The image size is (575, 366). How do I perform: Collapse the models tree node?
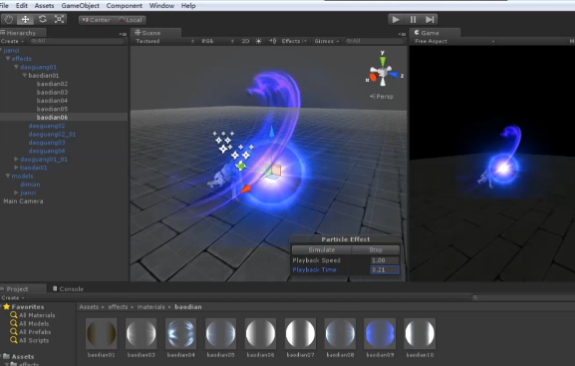[8, 176]
